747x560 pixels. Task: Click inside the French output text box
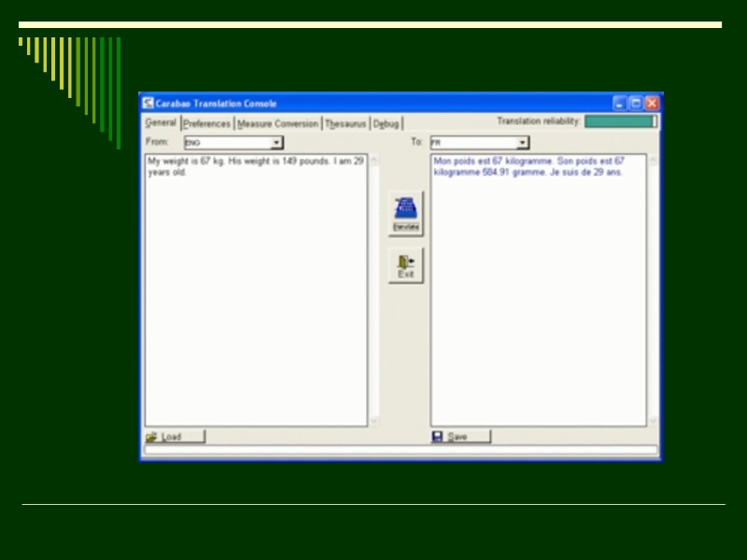click(x=539, y=290)
